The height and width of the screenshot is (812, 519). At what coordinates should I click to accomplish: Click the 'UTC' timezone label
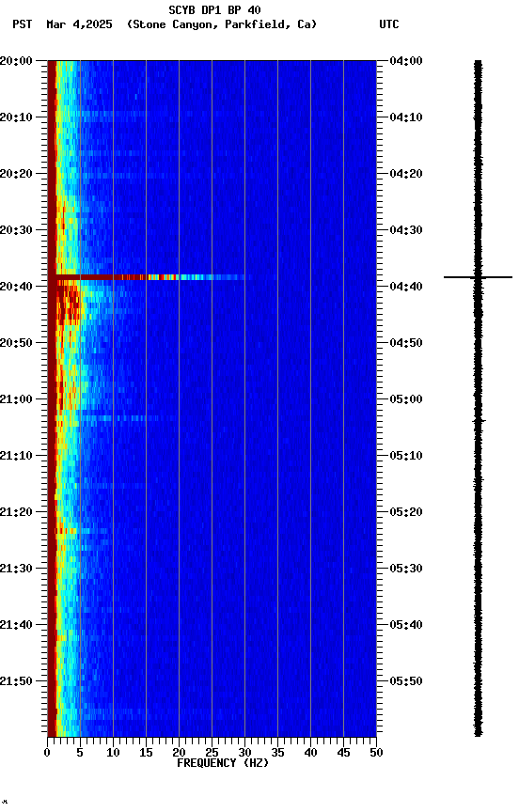coord(389,24)
